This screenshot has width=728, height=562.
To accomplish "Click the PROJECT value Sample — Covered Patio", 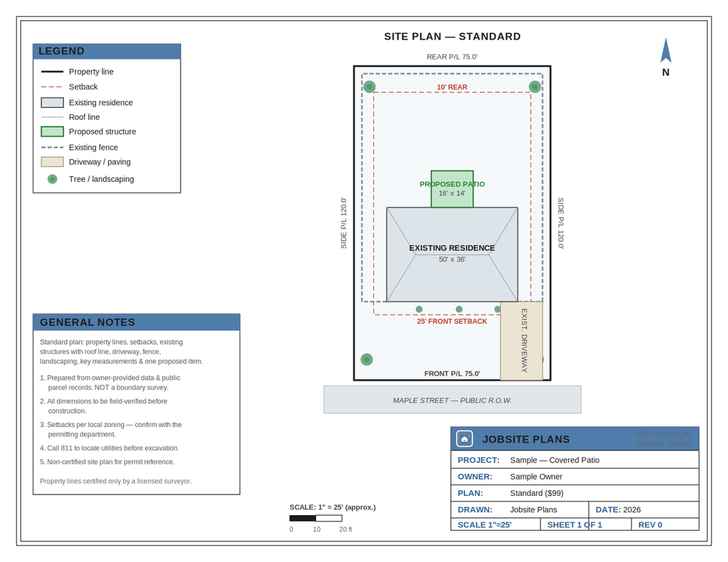I will pos(555,460).
